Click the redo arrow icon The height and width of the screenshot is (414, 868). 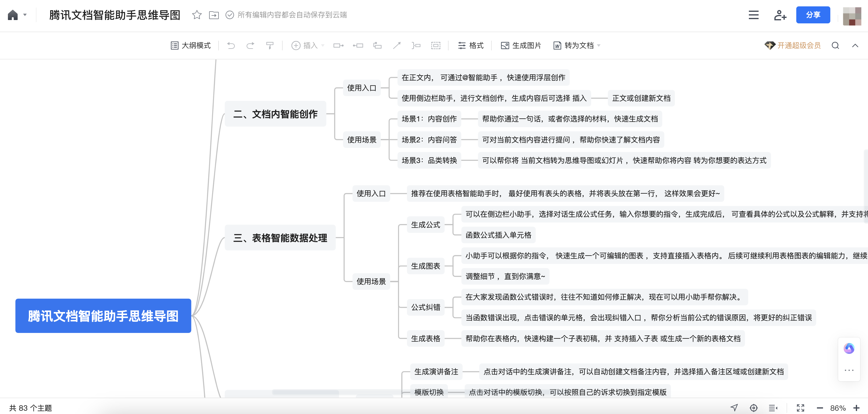[x=250, y=46]
